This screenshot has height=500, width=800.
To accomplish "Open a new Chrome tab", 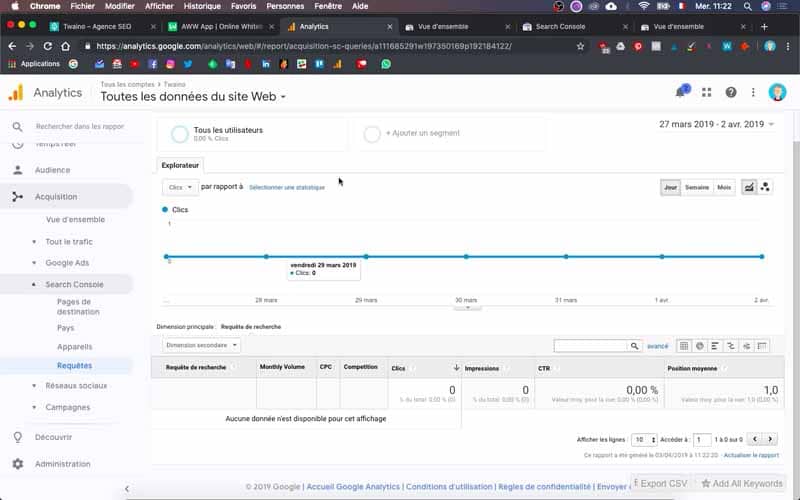I will click(x=764, y=27).
